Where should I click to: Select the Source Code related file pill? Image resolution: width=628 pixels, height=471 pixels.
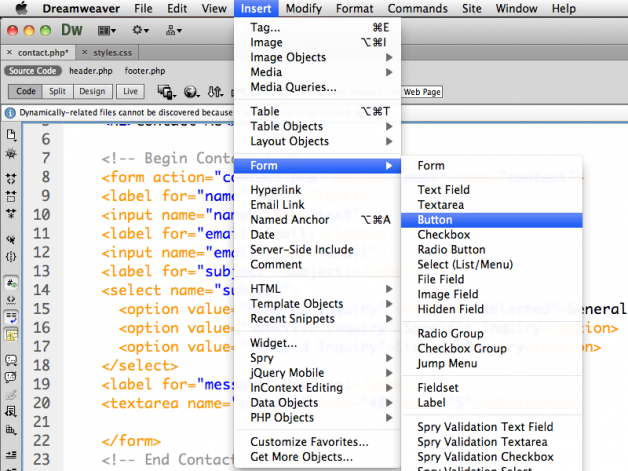tap(33, 71)
